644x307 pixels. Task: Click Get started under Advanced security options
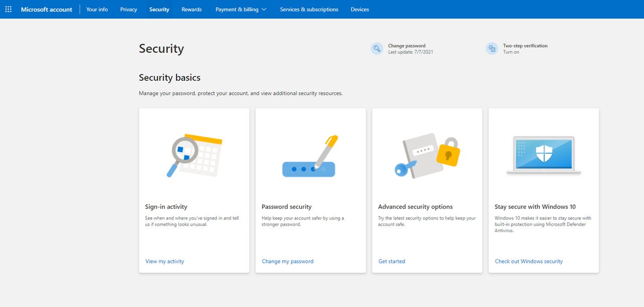click(x=391, y=261)
